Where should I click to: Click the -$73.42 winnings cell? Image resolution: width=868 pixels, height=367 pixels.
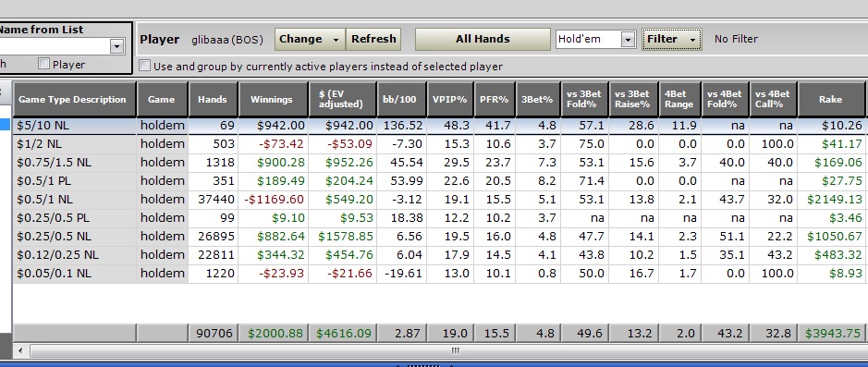[273, 144]
